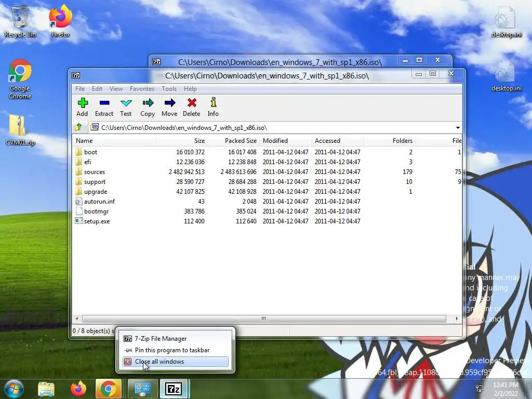Select CVM01.zip desktop file

tap(20, 130)
